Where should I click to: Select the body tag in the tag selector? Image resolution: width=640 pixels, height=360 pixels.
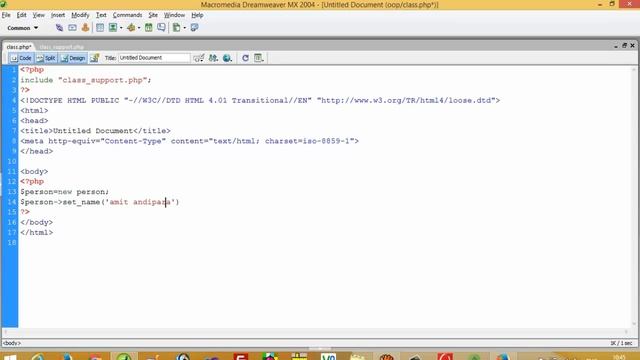(12, 343)
